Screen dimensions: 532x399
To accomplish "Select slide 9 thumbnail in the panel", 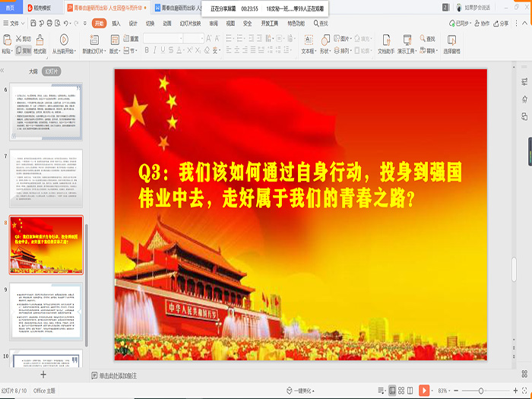I will (46, 312).
